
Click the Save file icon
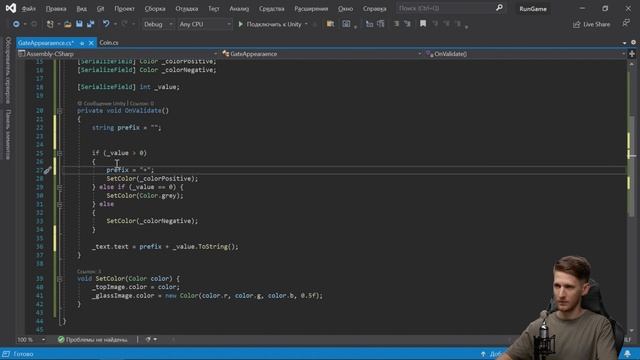79,24
